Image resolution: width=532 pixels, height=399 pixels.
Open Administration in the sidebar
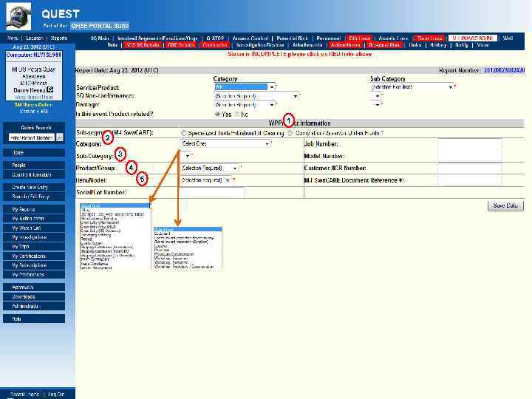pos(34,306)
